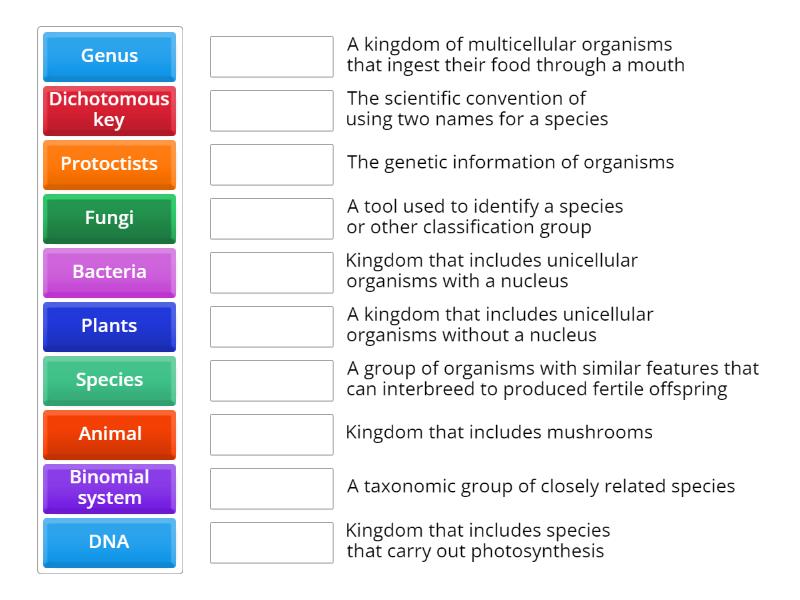Select answer box for unicellular without nucleus
This screenshot has height=600, width=800.
click(x=272, y=327)
